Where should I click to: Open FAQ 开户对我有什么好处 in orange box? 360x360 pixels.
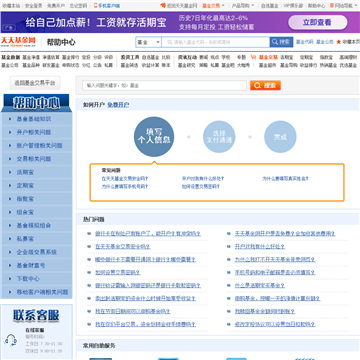[x=203, y=178]
